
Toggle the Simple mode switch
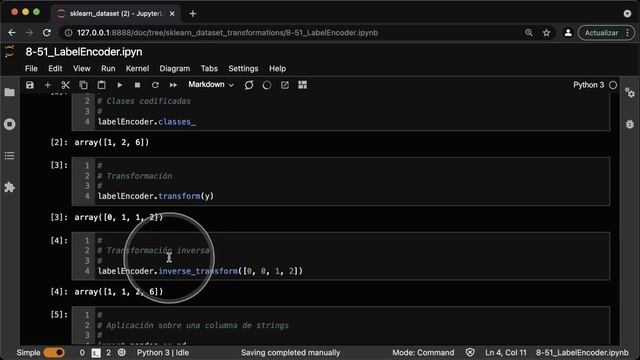[x=54, y=352]
